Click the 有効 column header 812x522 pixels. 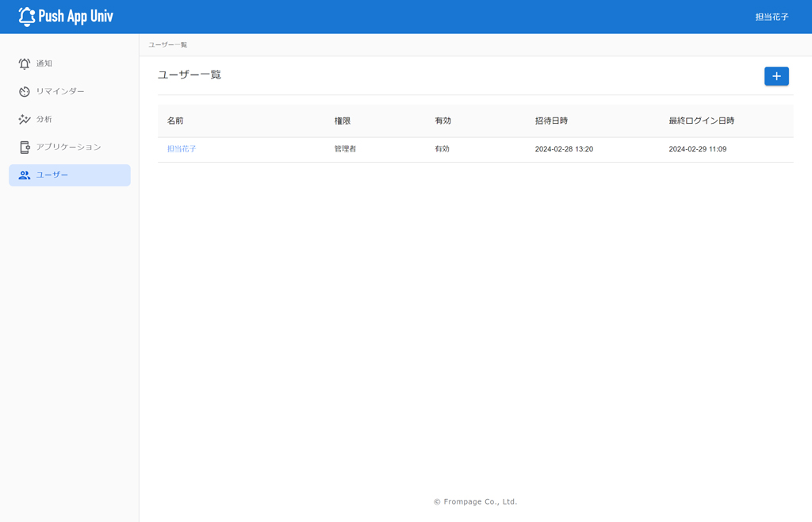coord(442,121)
